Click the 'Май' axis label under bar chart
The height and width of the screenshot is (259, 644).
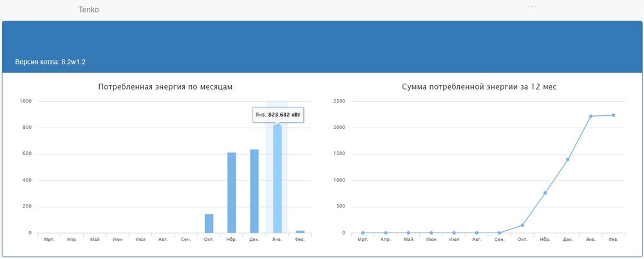(x=95, y=239)
